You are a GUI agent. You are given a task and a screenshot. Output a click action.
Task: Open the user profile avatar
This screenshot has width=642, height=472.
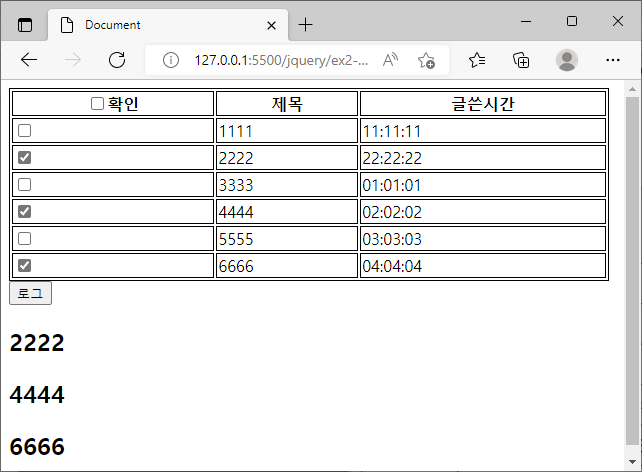567,60
